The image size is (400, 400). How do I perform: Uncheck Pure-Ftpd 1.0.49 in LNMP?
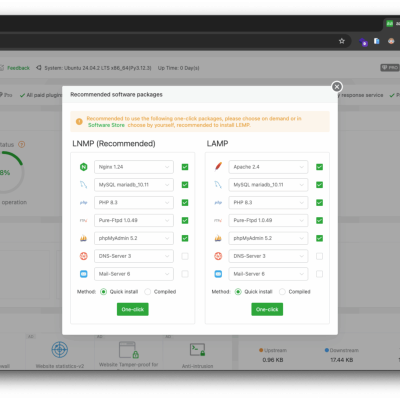185,220
